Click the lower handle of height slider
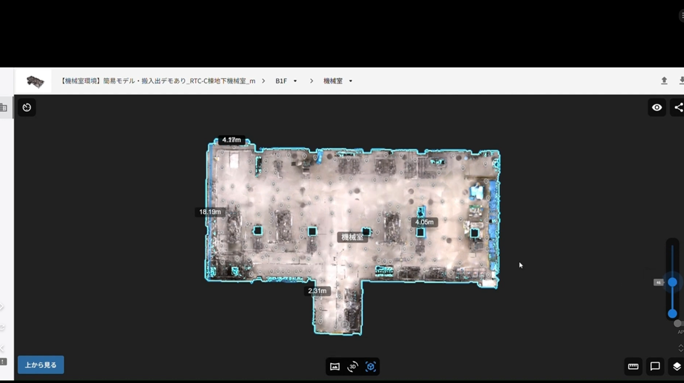 [672, 313]
